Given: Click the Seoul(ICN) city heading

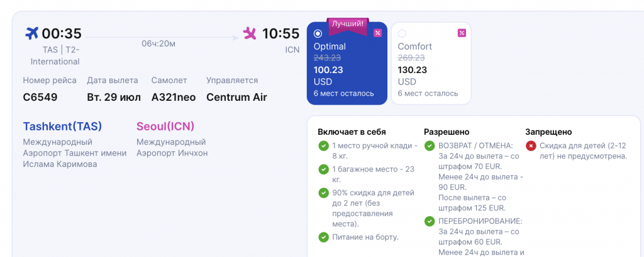Looking at the screenshot, I should [165, 126].
